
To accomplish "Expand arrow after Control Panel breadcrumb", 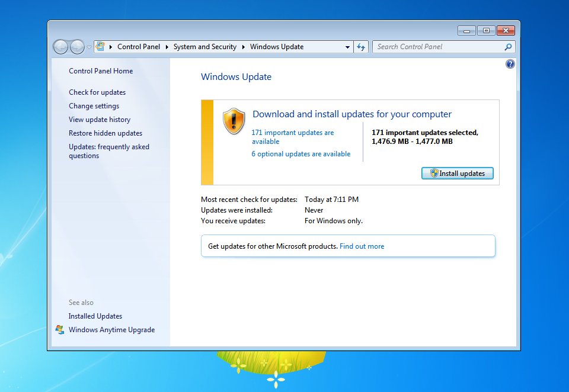I will coord(167,47).
